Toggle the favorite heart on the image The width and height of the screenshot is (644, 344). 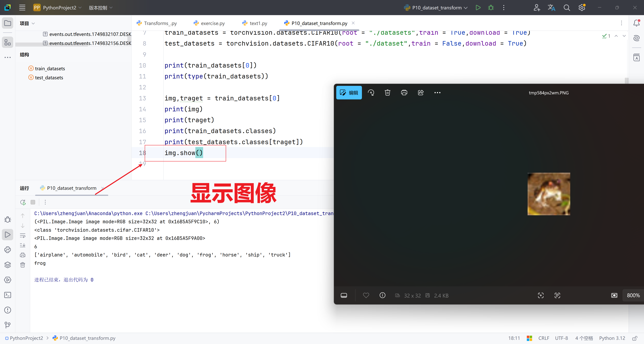pyautogui.click(x=366, y=295)
